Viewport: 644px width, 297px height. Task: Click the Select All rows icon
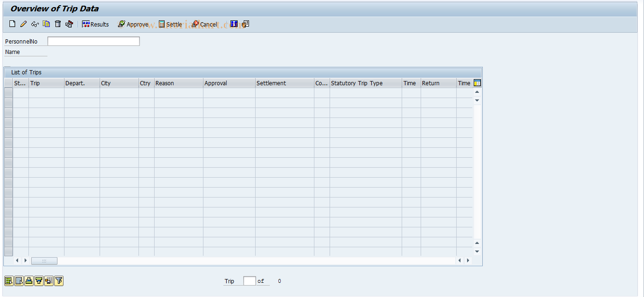[9, 281]
